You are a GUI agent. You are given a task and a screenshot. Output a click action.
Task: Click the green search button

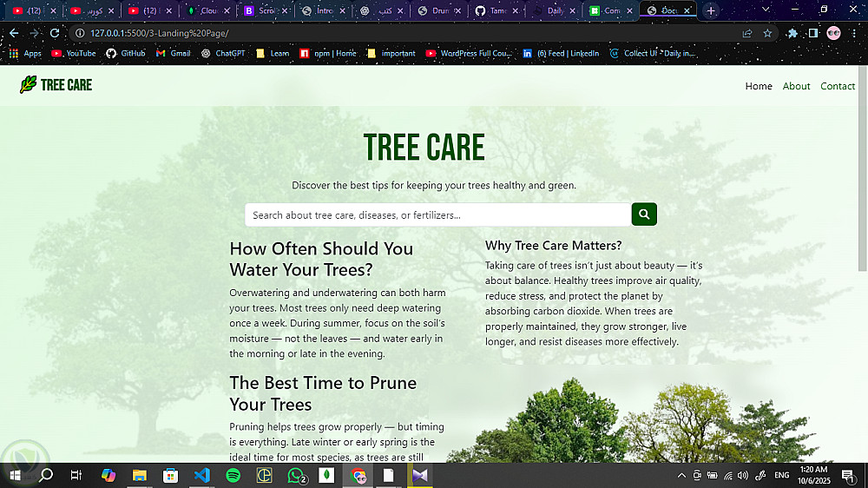(x=644, y=214)
